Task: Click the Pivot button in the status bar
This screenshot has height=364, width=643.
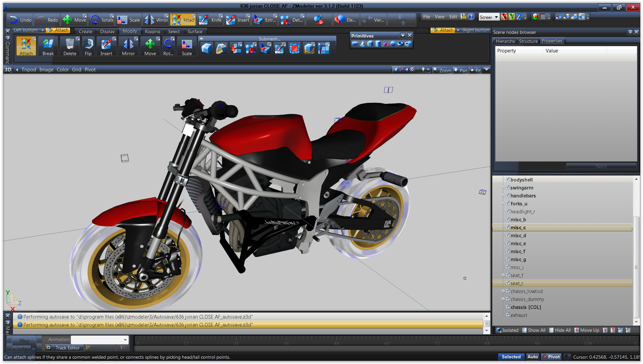Action: coord(551,357)
